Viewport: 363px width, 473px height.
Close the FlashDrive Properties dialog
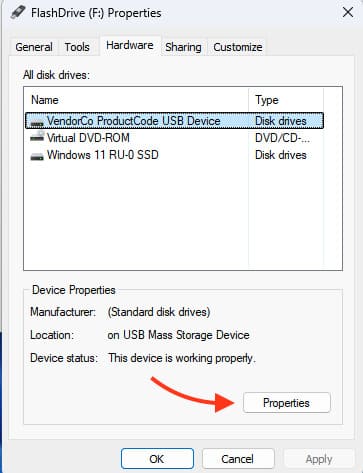click(x=348, y=13)
